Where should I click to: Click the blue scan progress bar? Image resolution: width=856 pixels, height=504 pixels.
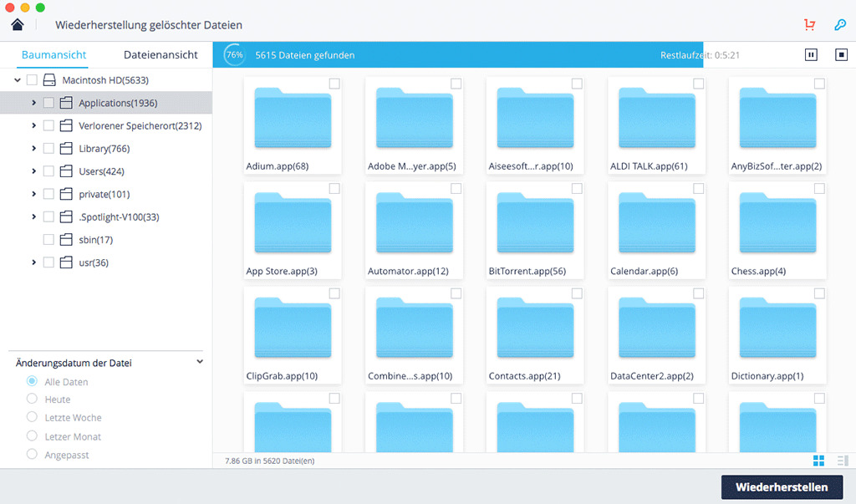point(458,54)
